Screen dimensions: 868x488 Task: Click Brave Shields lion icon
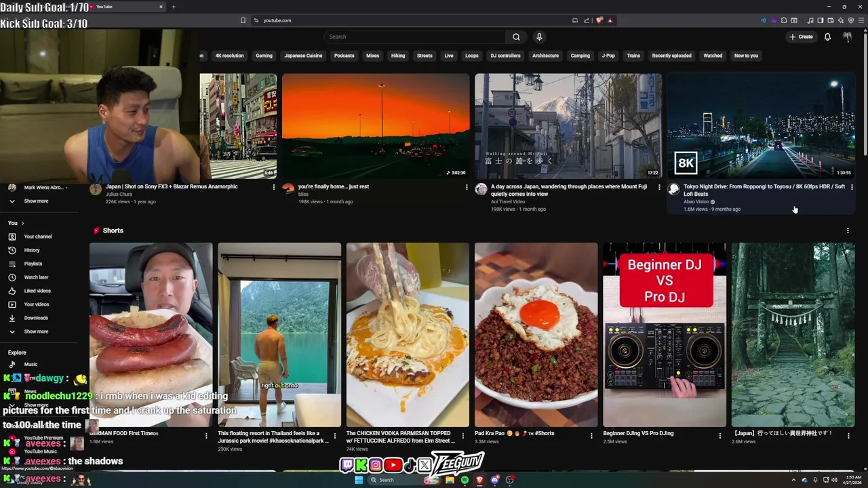pyautogui.click(x=599, y=20)
